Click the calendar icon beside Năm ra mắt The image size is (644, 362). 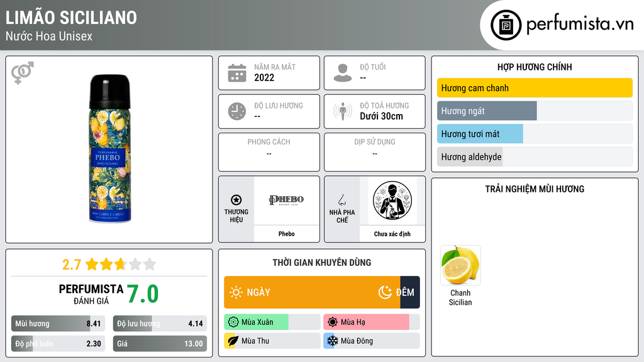coord(237,73)
